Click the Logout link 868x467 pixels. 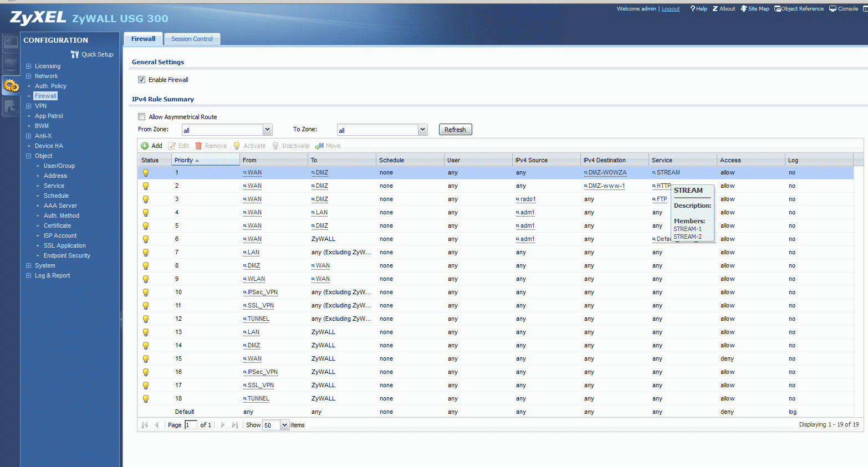pyautogui.click(x=671, y=9)
